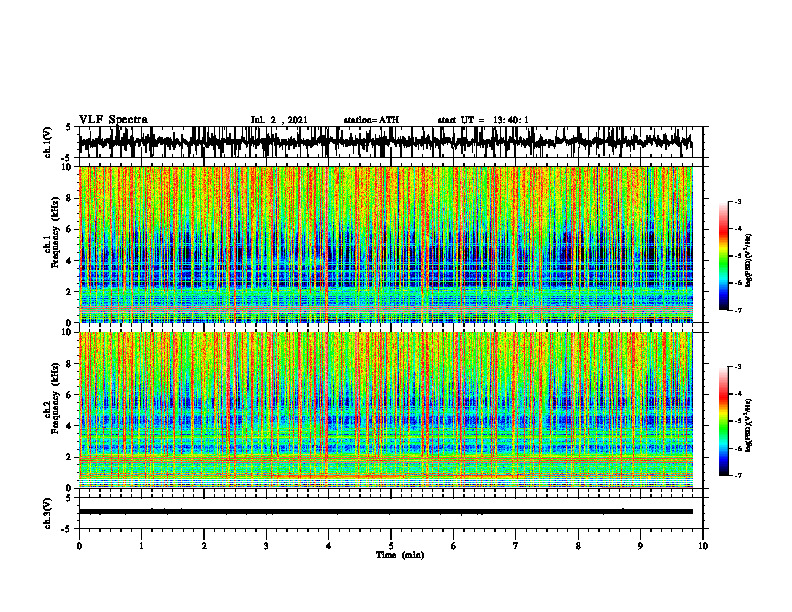Screen dimensions: 792x612
Task: Click the ch.3 flat black waveform trace
Action: tap(385, 512)
